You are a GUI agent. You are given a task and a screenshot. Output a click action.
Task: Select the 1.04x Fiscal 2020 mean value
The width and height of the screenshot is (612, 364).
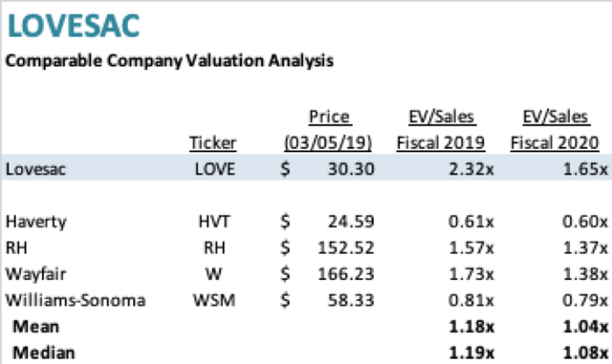pyautogui.click(x=585, y=327)
